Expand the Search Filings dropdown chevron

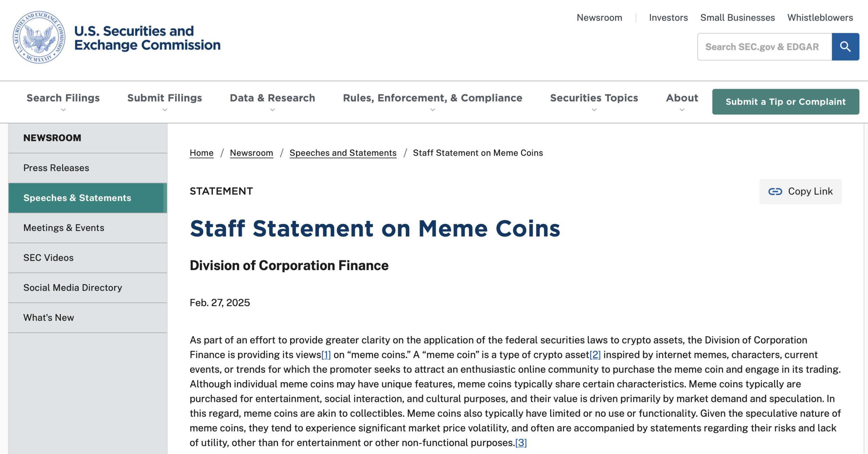63,110
